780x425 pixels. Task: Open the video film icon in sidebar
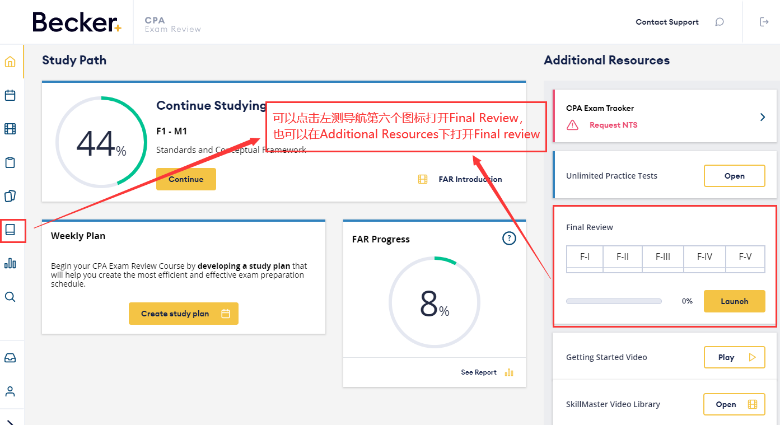click(x=11, y=129)
